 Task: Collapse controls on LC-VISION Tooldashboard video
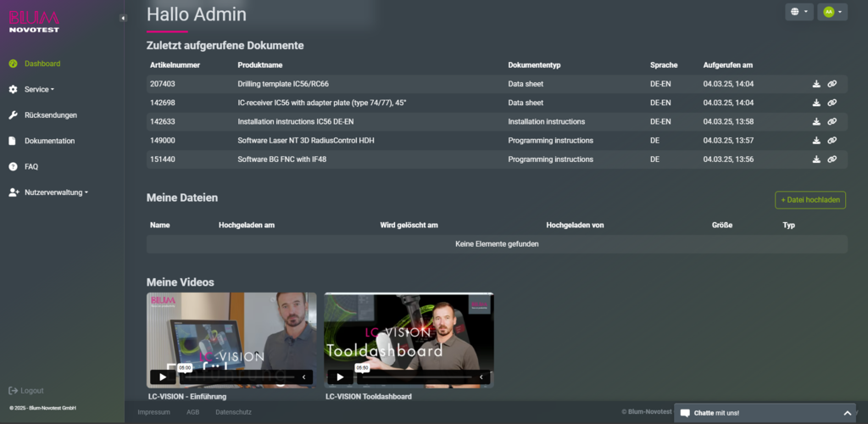(481, 377)
